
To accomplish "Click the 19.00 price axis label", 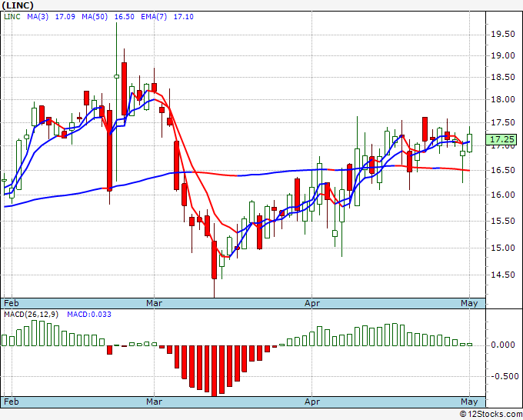I will 503,55.
